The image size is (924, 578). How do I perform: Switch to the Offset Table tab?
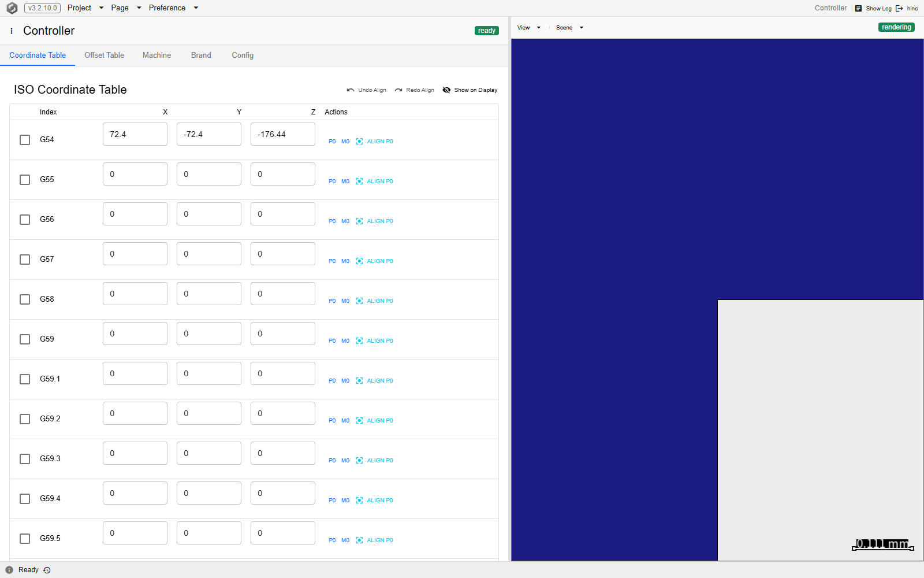click(x=104, y=55)
